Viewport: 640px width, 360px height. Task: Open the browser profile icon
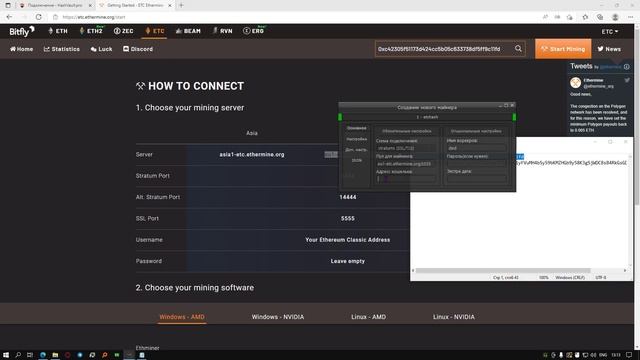(615, 17)
